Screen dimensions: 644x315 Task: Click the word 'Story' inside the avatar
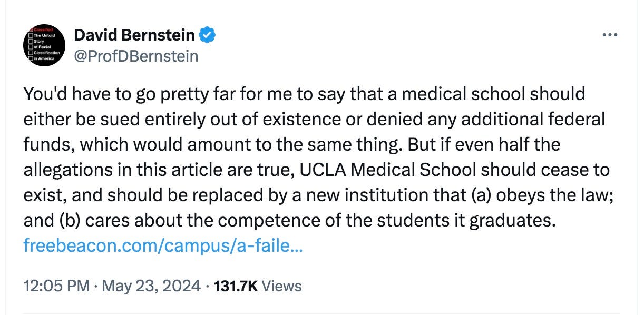point(39,41)
